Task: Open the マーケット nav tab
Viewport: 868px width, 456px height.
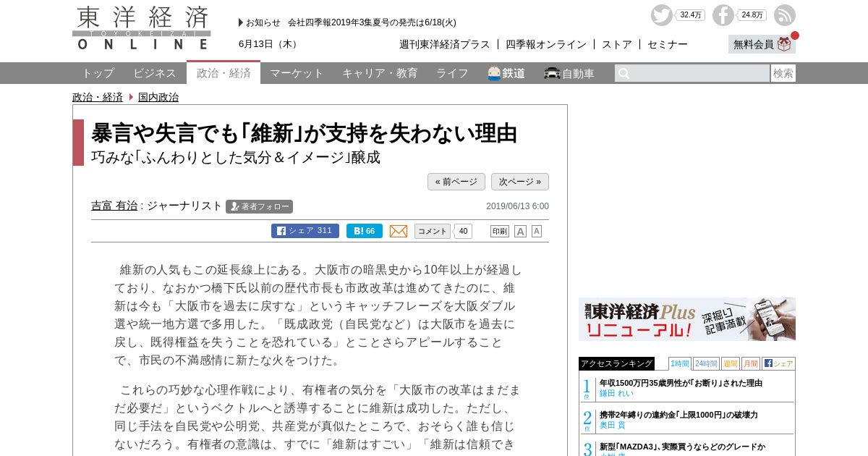Action: click(297, 73)
